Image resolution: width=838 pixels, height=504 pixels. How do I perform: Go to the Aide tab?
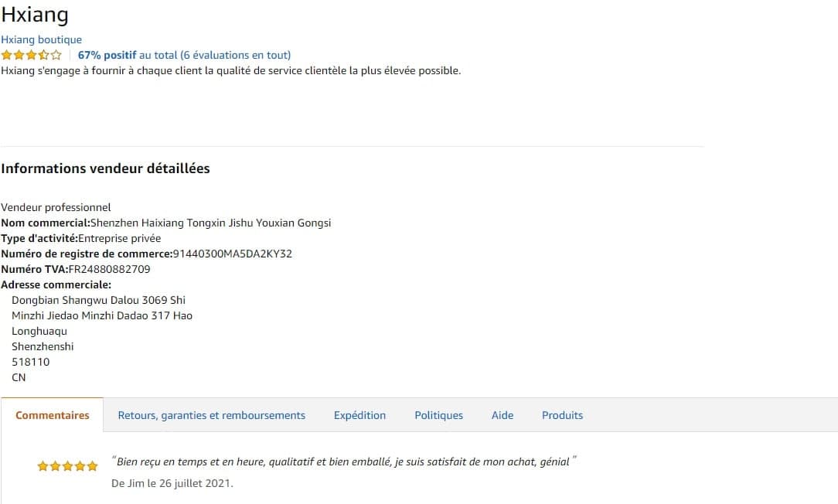pyautogui.click(x=502, y=415)
